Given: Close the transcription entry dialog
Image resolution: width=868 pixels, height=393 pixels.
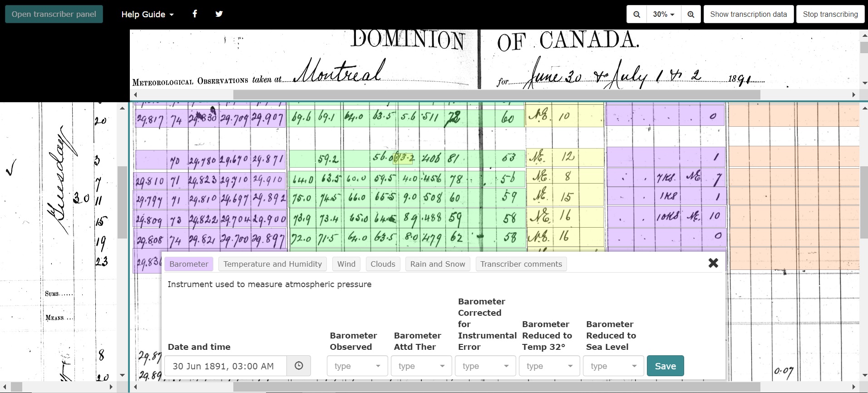Looking at the screenshot, I should [x=713, y=263].
